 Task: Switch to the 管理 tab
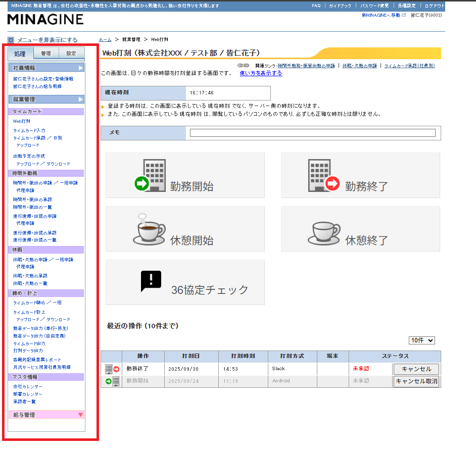click(46, 53)
